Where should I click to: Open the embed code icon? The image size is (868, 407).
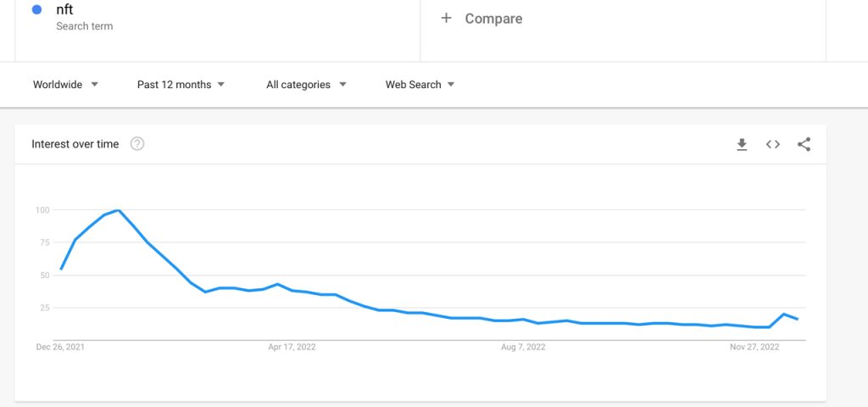[x=772, y=144]
